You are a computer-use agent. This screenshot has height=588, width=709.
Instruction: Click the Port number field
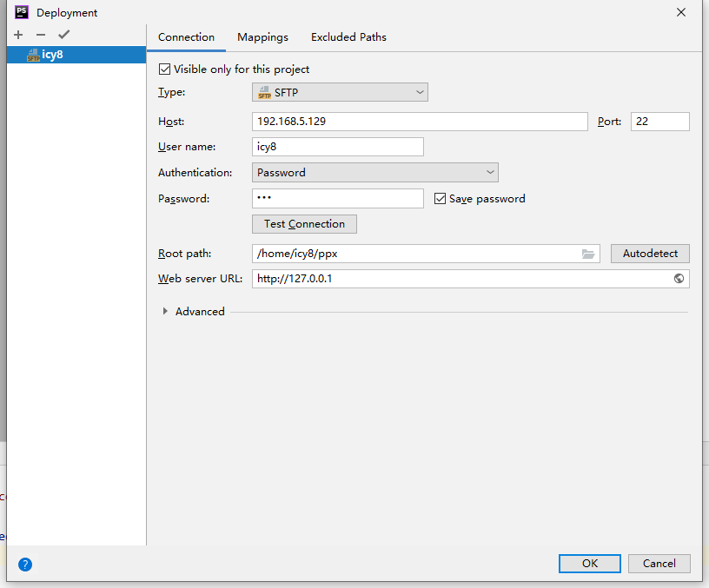[x=659, y=122]
